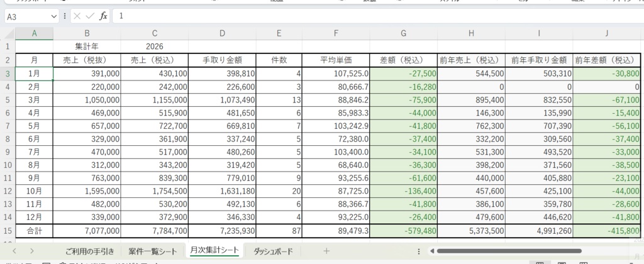
Task: Click the 合計 cell
Action: (x=34, y=231)
